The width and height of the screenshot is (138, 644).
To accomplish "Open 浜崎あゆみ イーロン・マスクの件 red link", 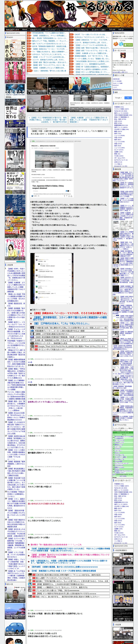I will pos(71,313).
